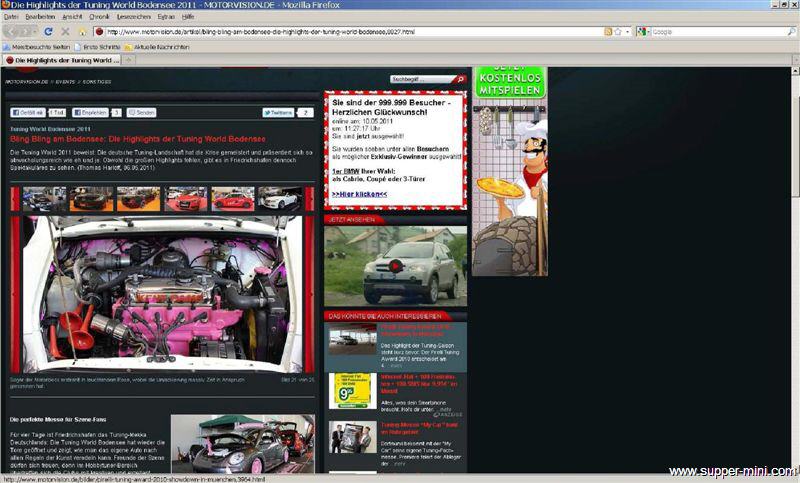Select the fifth thumbnail with red compact car

click(x=233, y=199)
